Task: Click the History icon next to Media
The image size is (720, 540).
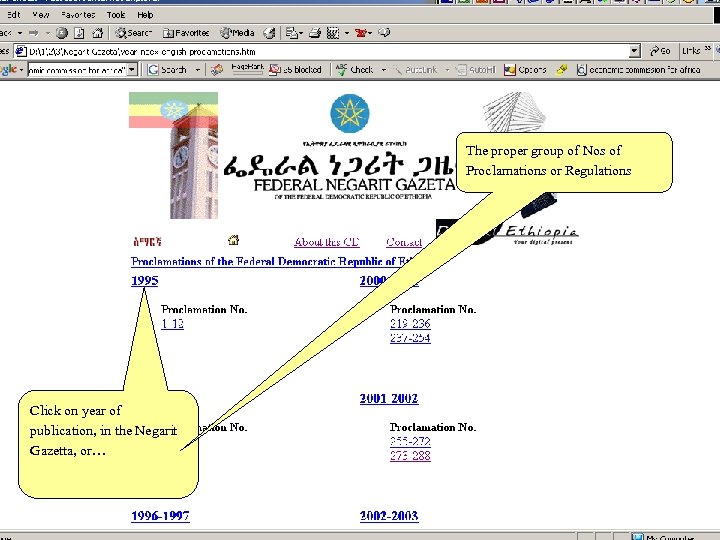Action: tap(269, 33)
